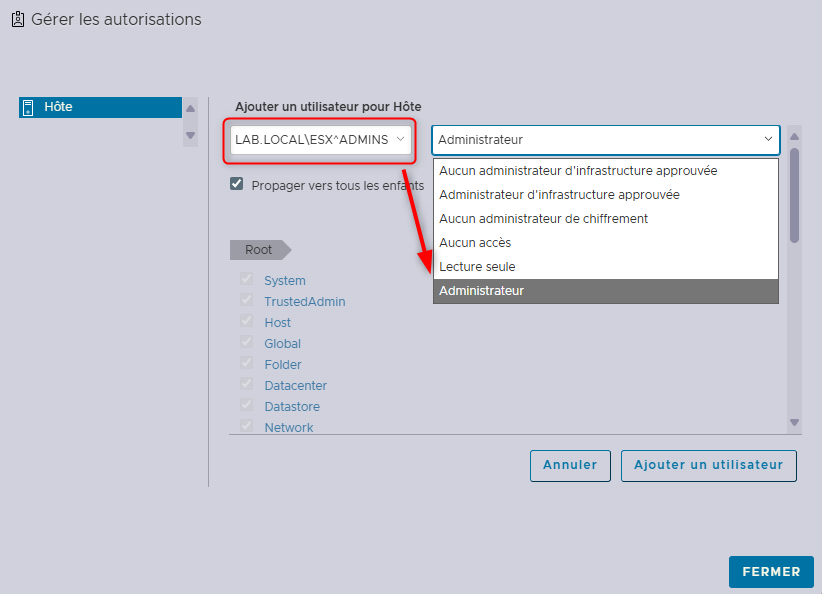The image size is (822, 594).
Task: Click the "Ajouter un utilisateur" button
Action: pyautogui.click(x=708, y=465)
